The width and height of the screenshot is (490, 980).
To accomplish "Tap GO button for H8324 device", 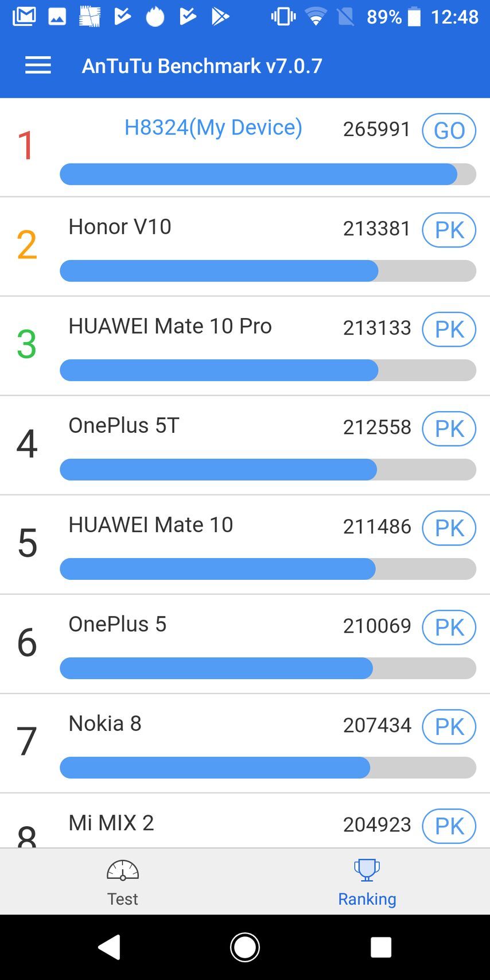I will click(x=449, y=130).
